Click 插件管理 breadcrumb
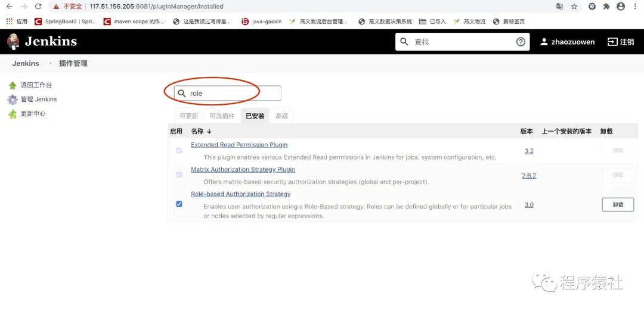The height and width of the screenshot is (311, 644). pyautogui.click(x=73, y=64)
